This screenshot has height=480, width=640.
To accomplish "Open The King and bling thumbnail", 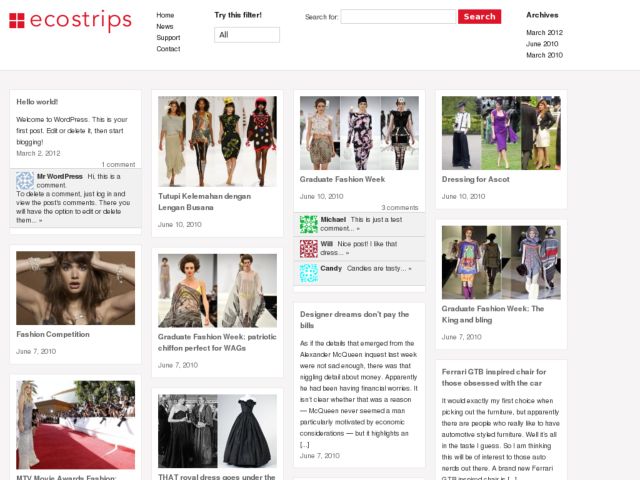I will click(x=501, y=262).
